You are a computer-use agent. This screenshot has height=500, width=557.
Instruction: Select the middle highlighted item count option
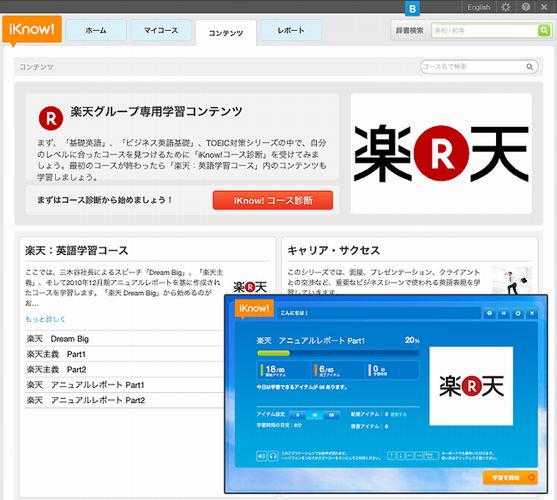[x=315, y=415]
